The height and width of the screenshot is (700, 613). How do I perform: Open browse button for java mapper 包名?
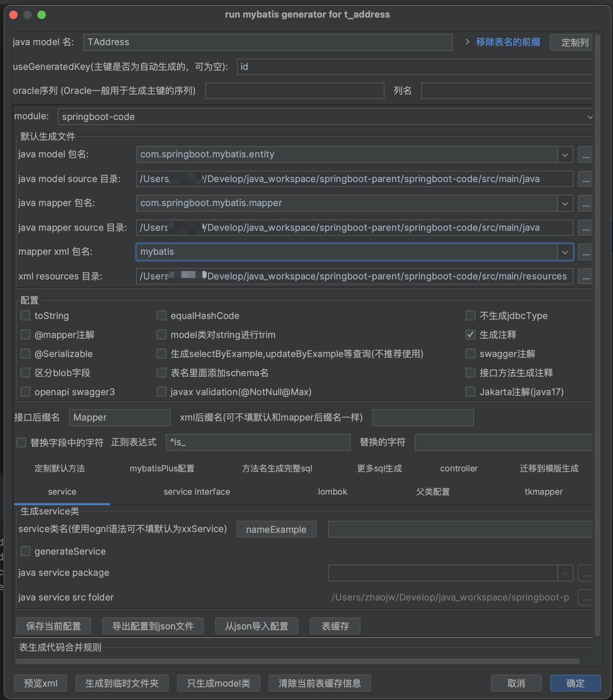pyautogui.click(x=586, y=204)
